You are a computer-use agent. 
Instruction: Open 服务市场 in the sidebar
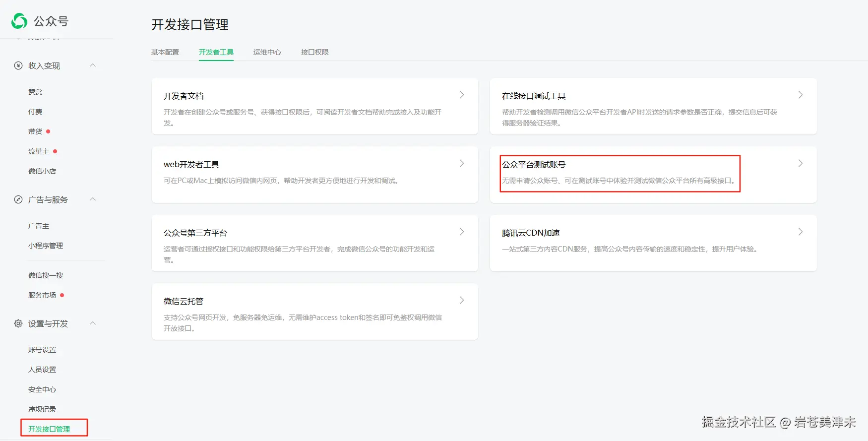point(42,295)
